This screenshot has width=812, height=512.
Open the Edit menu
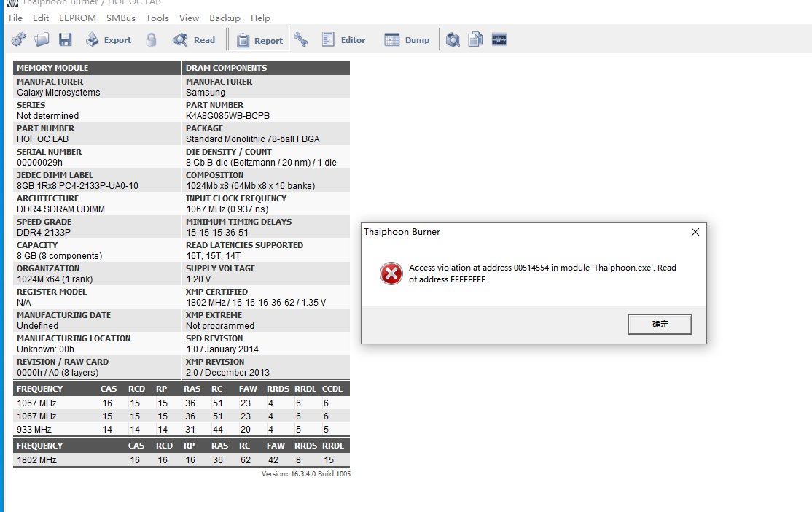40,18
